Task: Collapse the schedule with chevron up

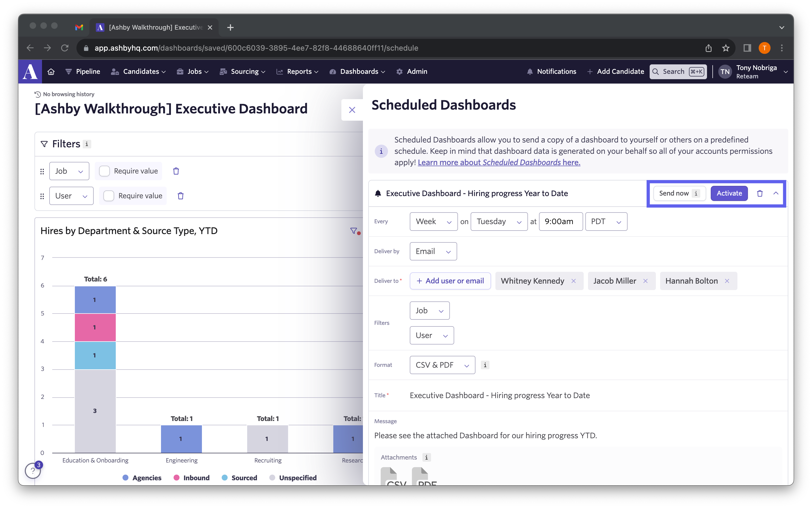Action: tap(776, 193)
